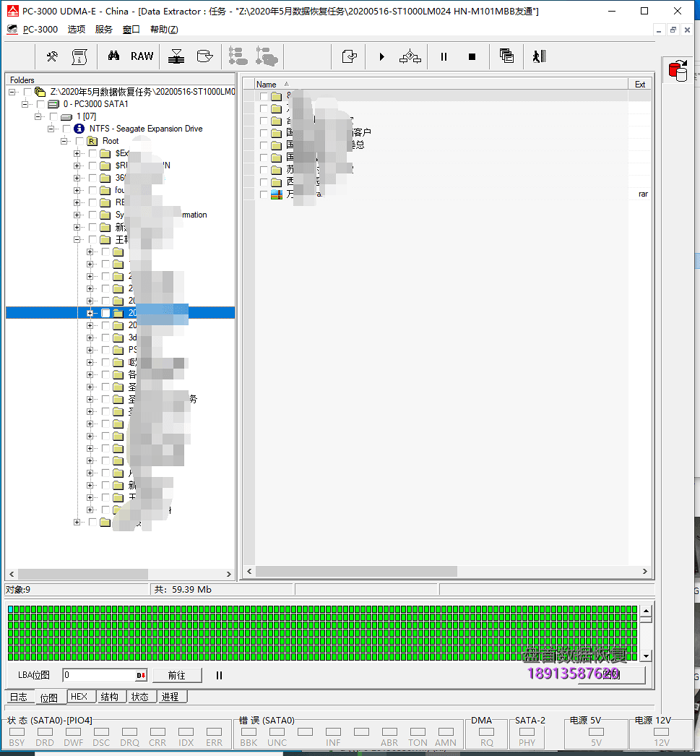Click the greyed tree structure icon
Screen dimensions: 700x756
coord(238,56)
